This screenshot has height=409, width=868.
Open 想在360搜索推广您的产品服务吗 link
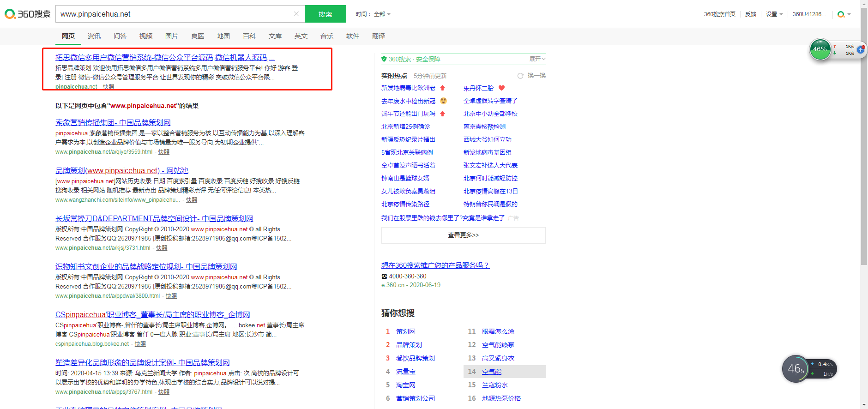pyautogui.click(x=435, y=265)
